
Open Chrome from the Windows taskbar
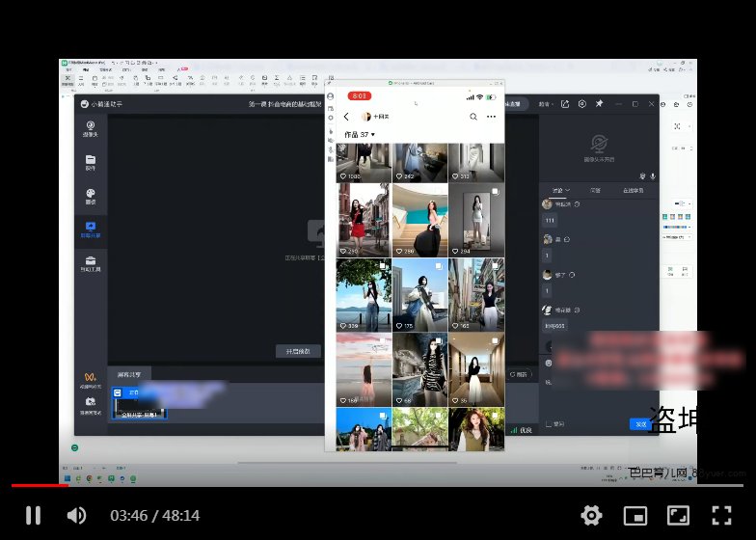tap(89, 478)
